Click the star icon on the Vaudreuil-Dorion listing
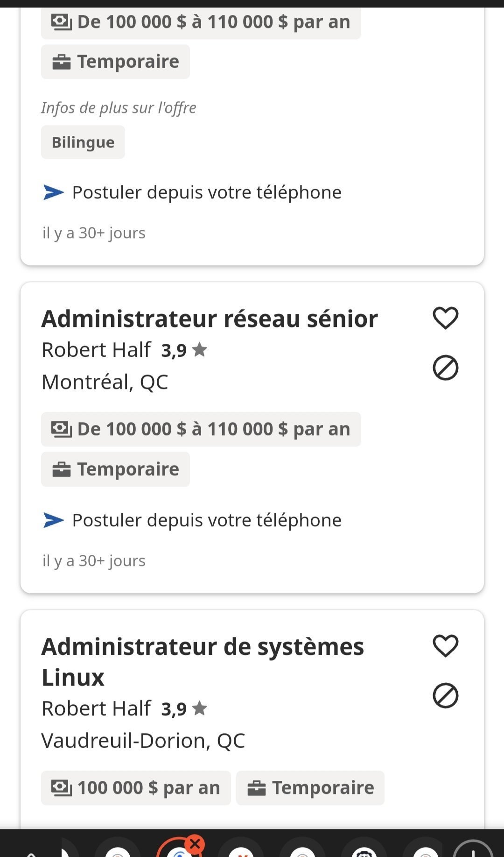This screenshot has height=857, width=504. click(x=200, y=708)
